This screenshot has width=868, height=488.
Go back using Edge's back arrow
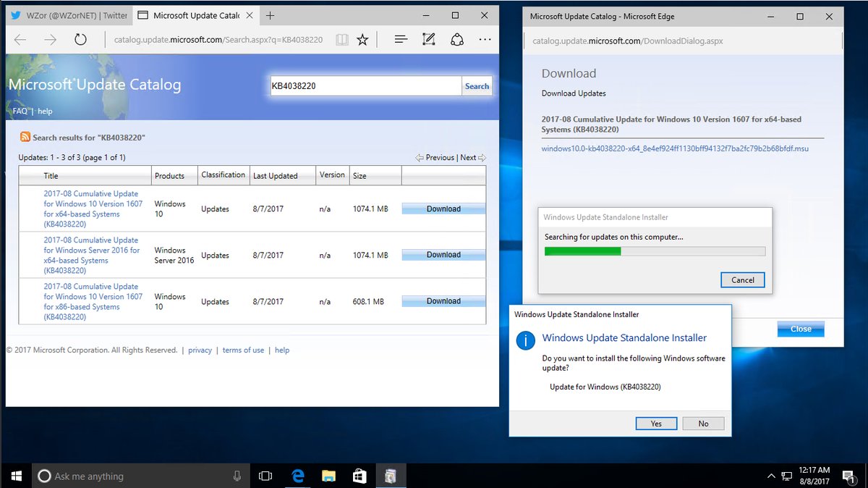(x=20, y=40)
